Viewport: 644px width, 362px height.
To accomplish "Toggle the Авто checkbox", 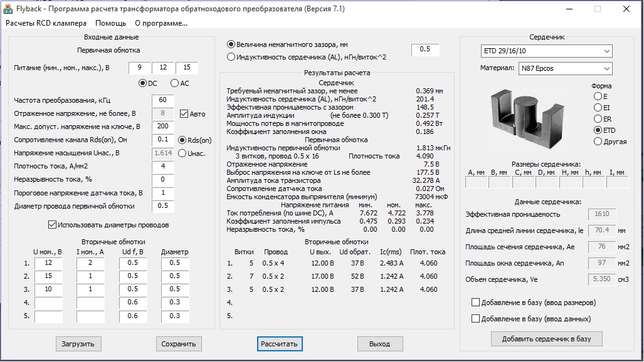I will [x=184, y=114].
